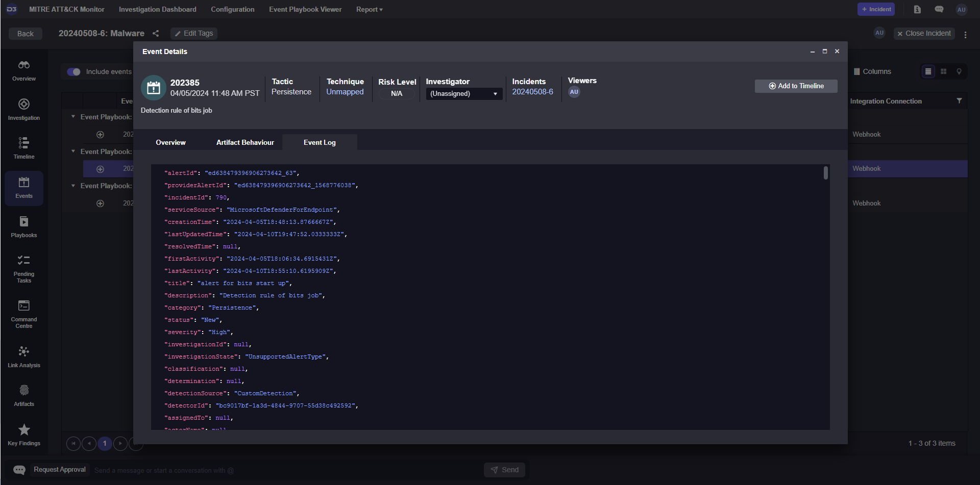
Task: Open the Investigation sidebar section
Action: [24, 110]
